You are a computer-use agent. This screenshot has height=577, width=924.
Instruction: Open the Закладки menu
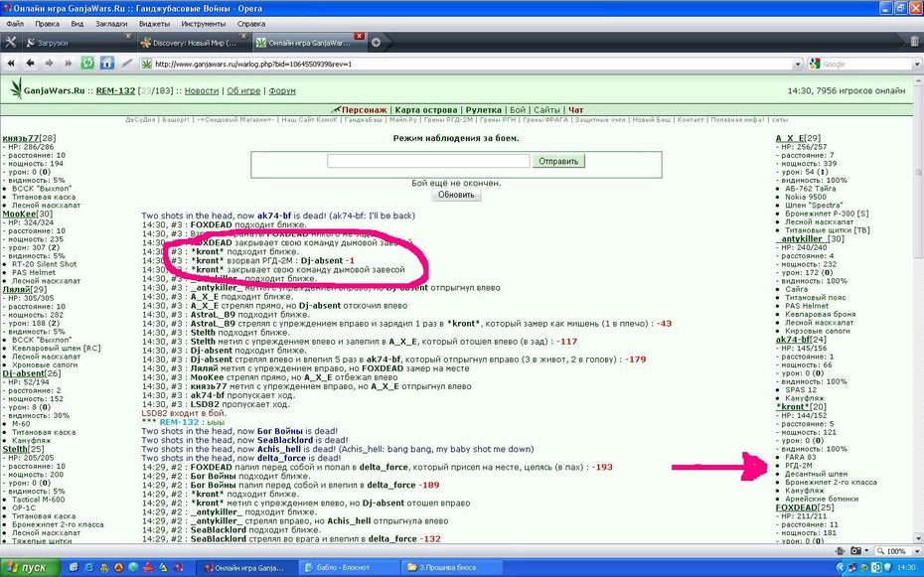coord(111,24)
